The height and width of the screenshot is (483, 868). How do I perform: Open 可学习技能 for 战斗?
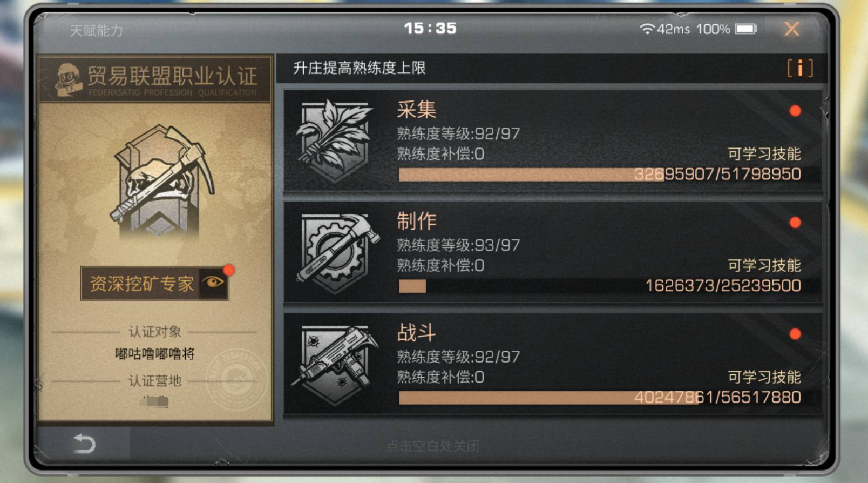764,377
